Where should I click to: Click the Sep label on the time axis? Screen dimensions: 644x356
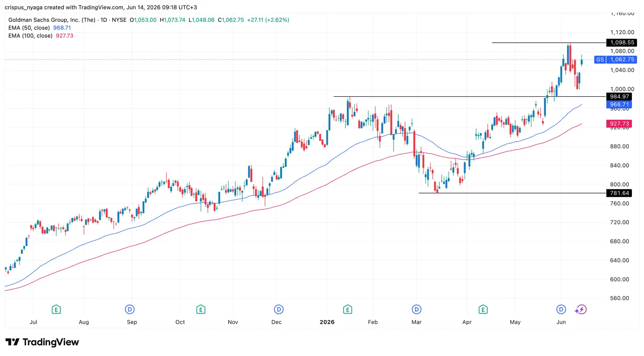tap(132, 322)
